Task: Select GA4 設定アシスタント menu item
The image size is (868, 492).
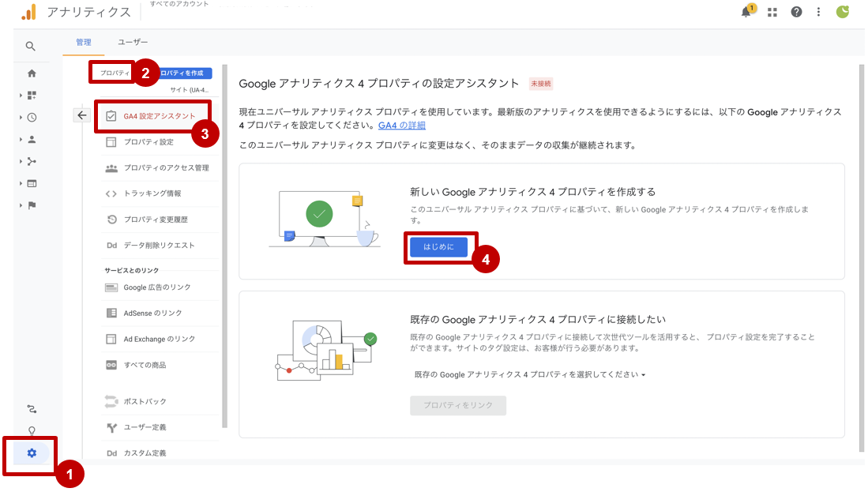Action: coord(159,116)
